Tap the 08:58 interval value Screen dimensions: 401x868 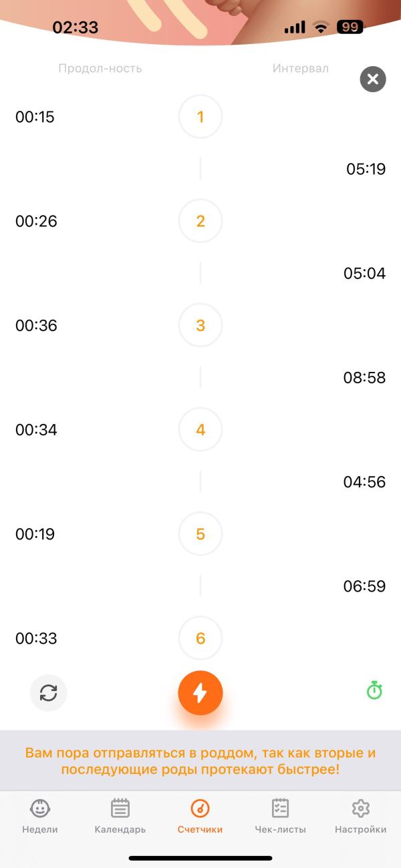(365, 378)
